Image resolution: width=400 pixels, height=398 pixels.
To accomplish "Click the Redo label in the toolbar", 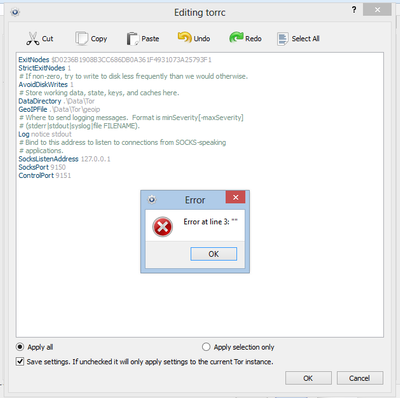I will click(253, 39).
